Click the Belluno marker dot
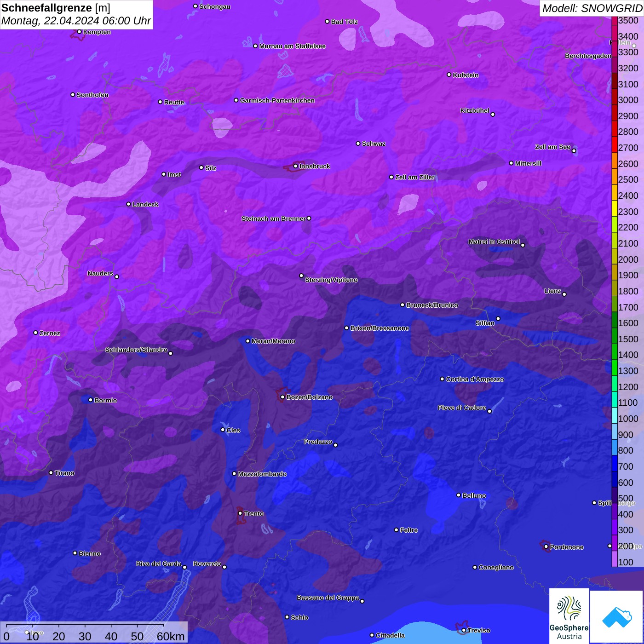The height and width of the screenshot is (644, 644). click(458, 495)
